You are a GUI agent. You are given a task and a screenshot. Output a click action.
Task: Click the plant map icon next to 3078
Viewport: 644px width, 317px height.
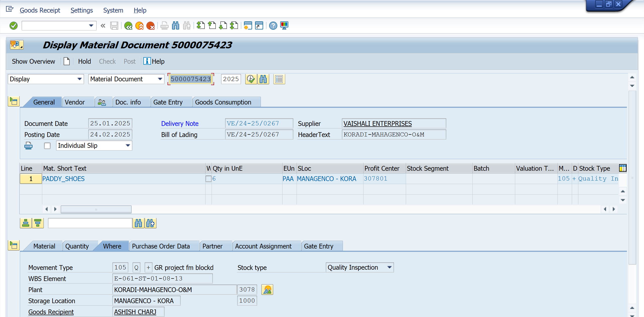tap(267, 290)
